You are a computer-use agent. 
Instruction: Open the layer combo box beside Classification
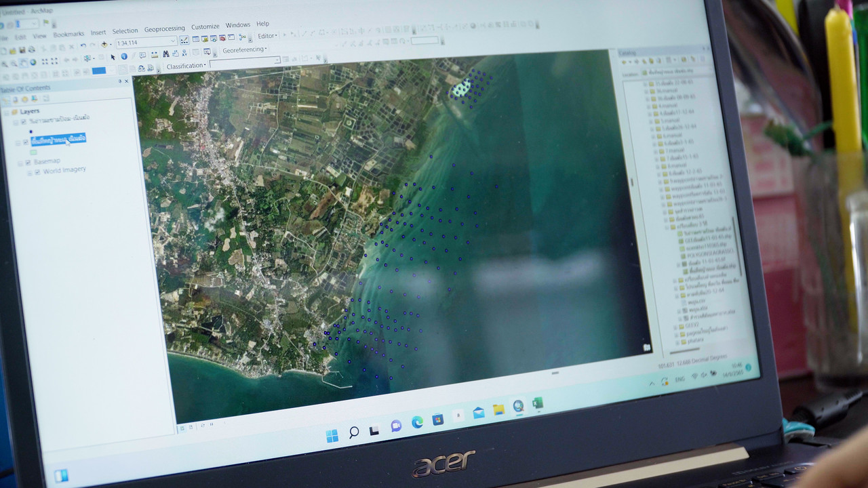(245, 62)
